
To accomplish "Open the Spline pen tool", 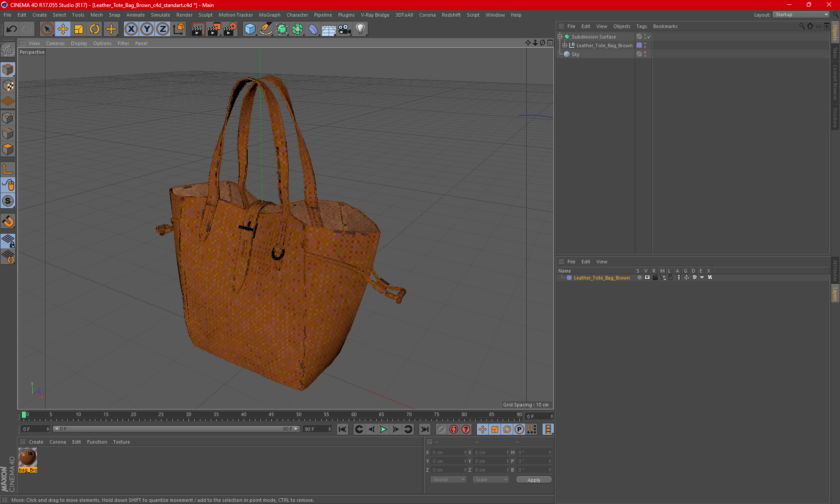I will (266, 29).
